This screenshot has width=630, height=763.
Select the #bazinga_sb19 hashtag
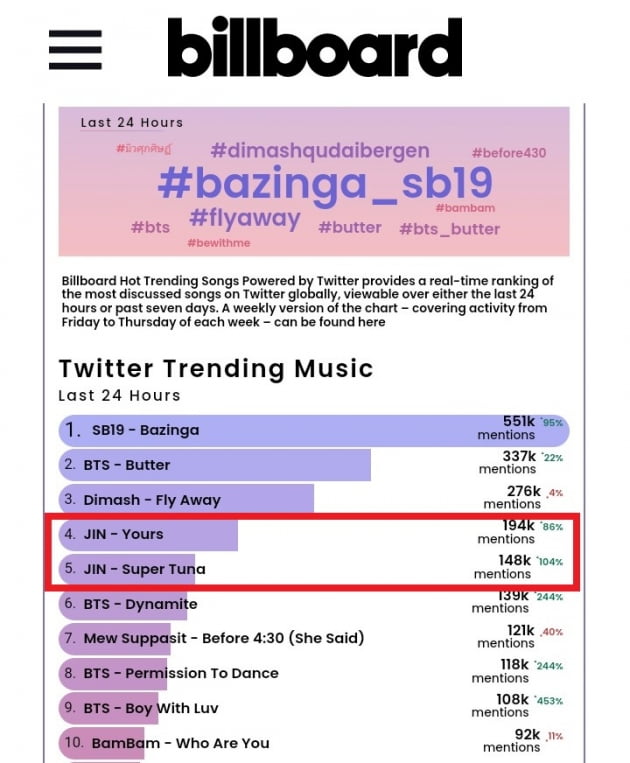click(x=325, y=184)
